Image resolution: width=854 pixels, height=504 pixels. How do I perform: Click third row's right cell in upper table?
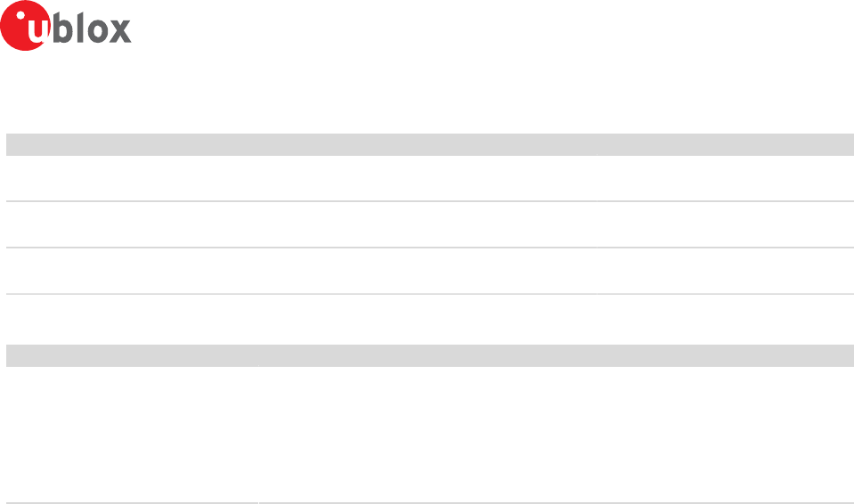[726, 271]
